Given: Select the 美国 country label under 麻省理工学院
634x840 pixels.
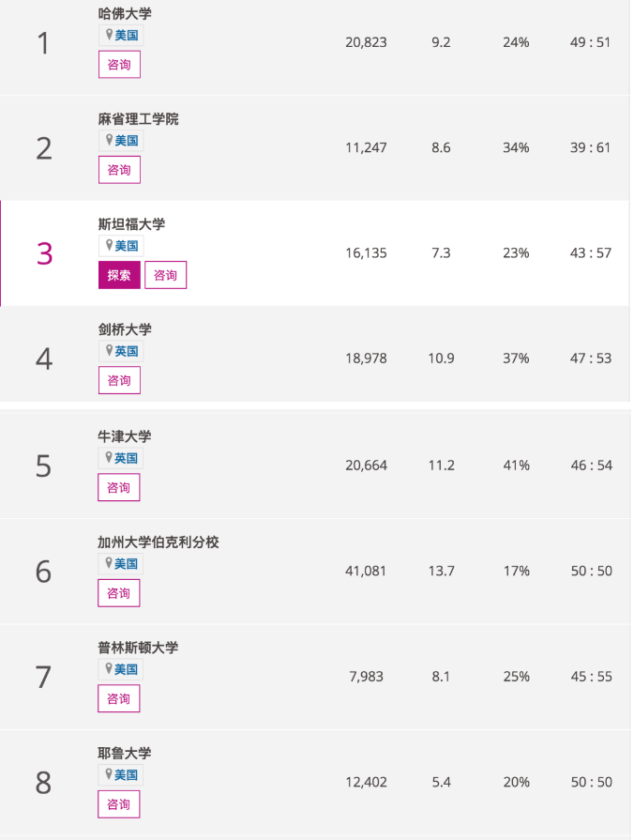Looking at the screenshot, I should click(x=127, y=141).
